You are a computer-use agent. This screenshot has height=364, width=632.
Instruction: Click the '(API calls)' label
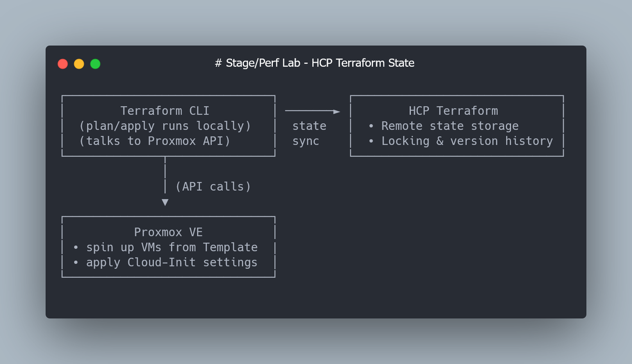213,186
